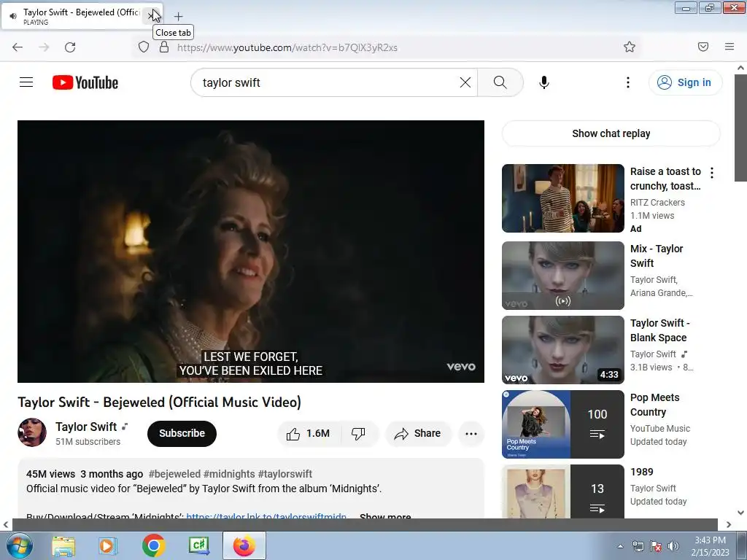Like the video with thumbs up

coord(309,433)
